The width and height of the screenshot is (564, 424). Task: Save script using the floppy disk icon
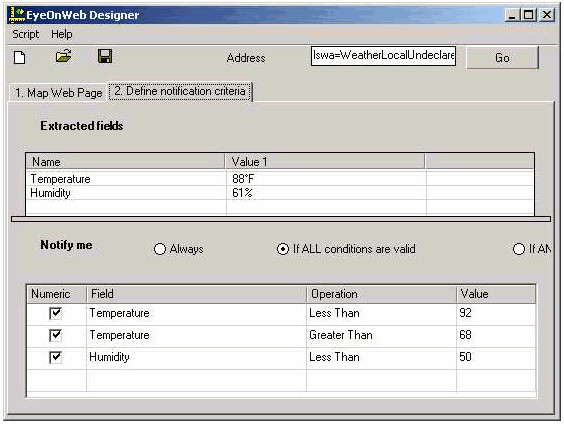[x=105, y=56]
